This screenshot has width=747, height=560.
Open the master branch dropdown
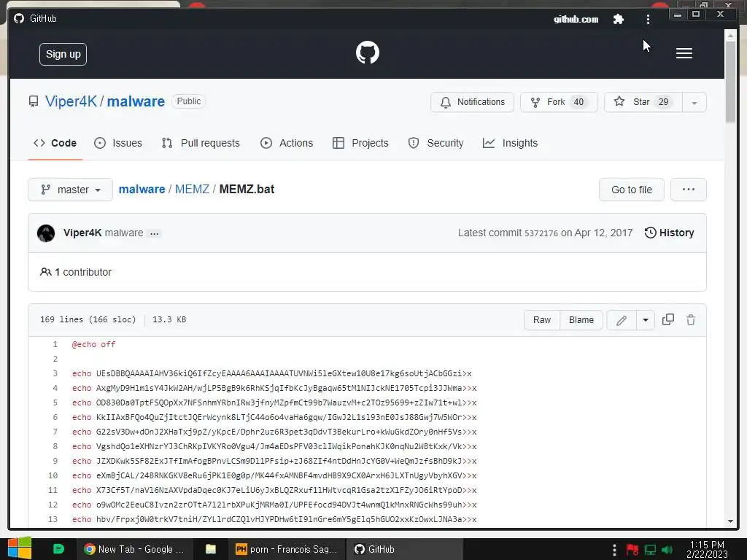tap(71, 190)
